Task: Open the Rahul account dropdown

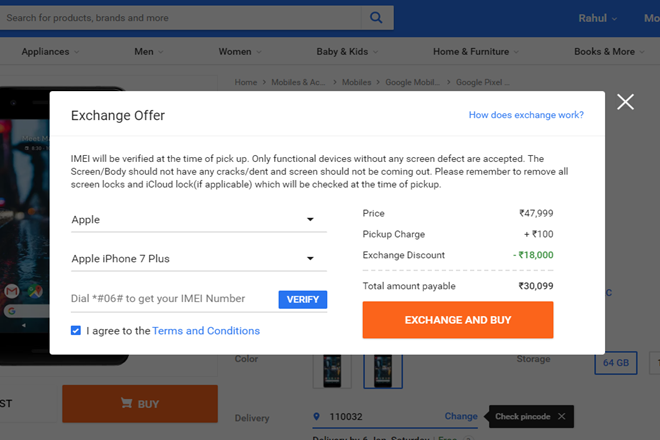Action: (598, 18)
